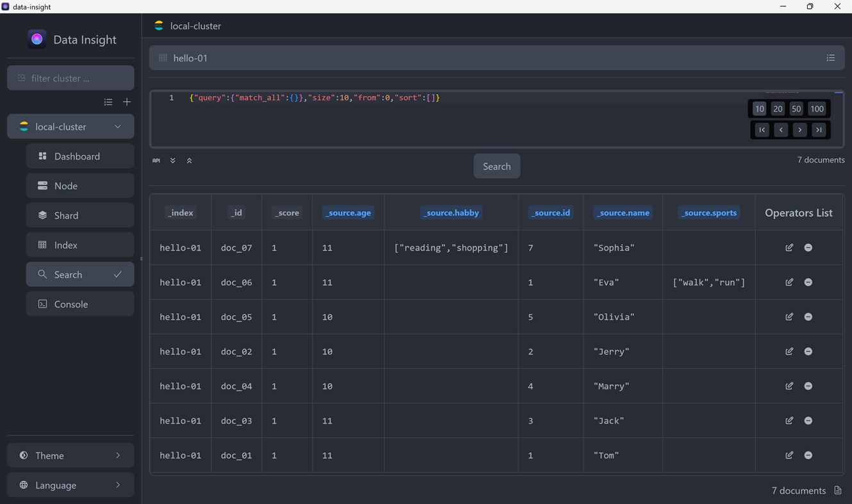This screenshot has width=852, height=504.
Task: Set page size to 10
Action: pyautogui.click(x=760, y=109)
